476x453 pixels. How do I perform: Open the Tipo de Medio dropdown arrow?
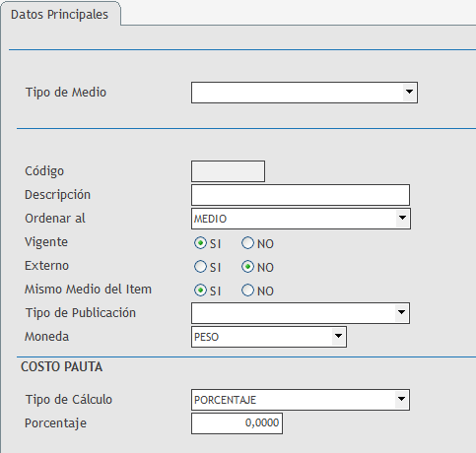coord(409,92)
